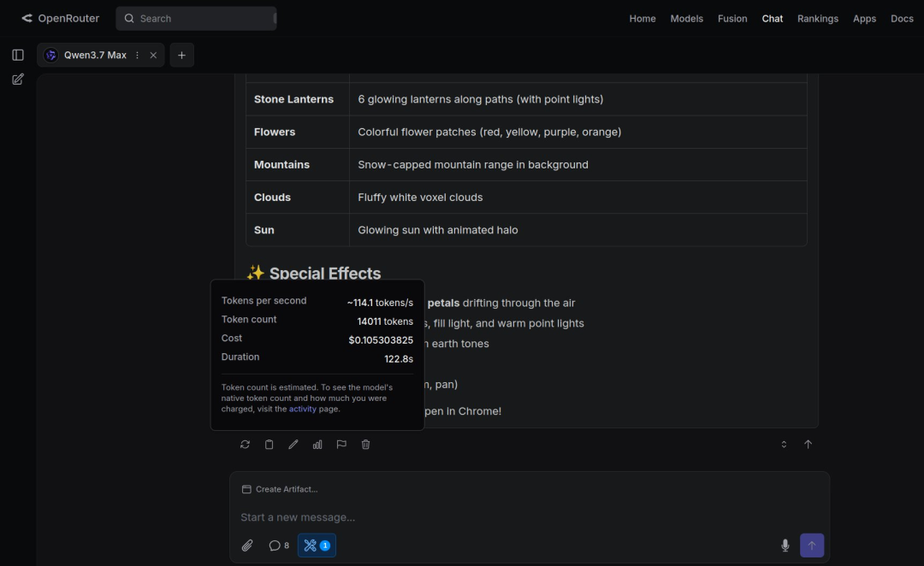The image size is (924, 566).
Task: Open chat history count icon
Action: coord(279,545)
